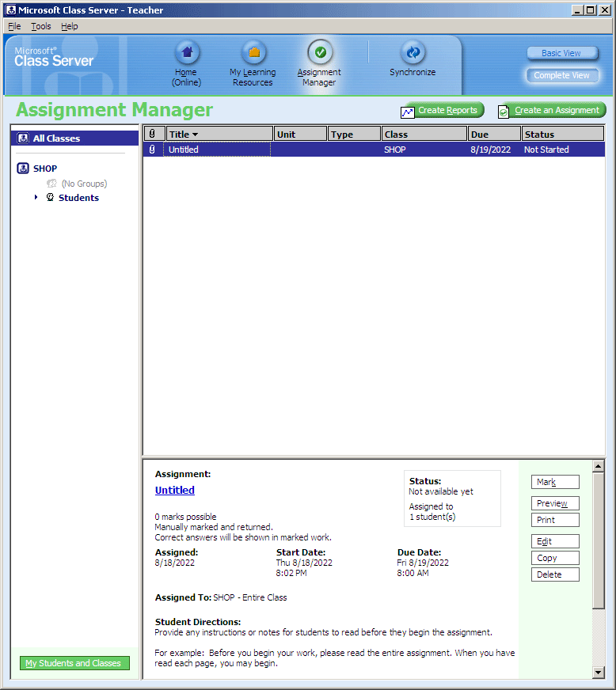Open the Home (Online) icon
This screenshot has height=690, width=616.
pyautogui.click(x=187, y=52)
